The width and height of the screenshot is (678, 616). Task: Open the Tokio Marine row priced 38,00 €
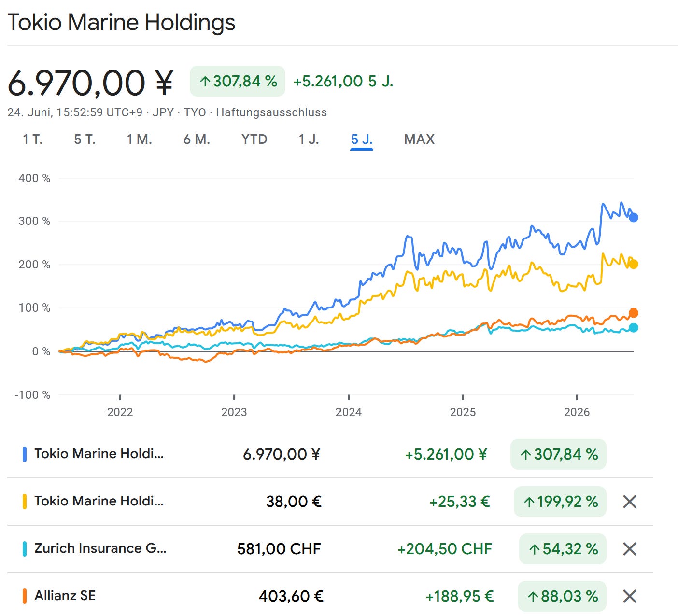[x=330, y=502]
